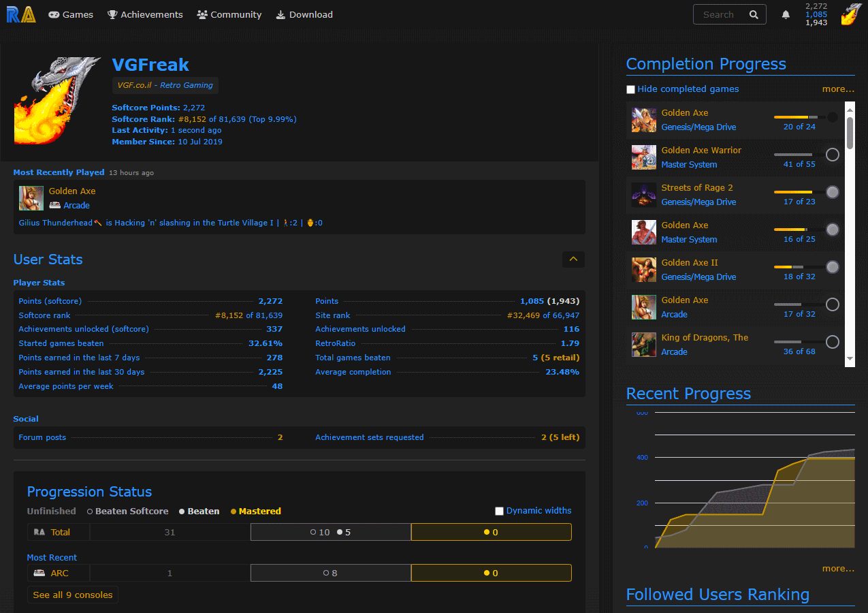Click the Mastered cell in the Total row
Screen dimensions: 868x613
492,532
